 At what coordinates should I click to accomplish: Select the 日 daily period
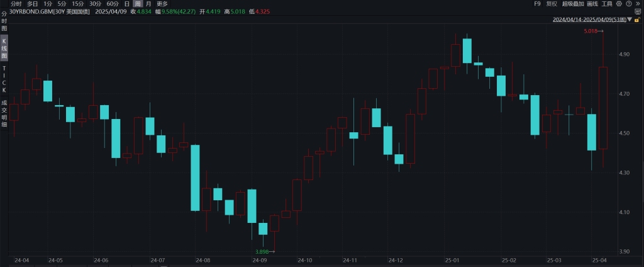point(126,4)
